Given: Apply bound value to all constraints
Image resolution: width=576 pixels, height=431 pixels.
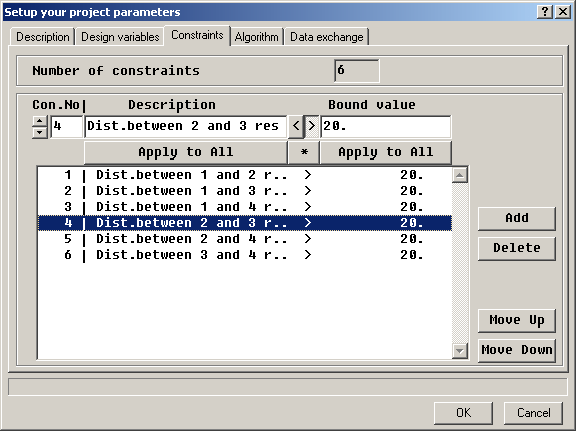Looking at the screenshot, I should pyautogui.click(x=386, y=152).
